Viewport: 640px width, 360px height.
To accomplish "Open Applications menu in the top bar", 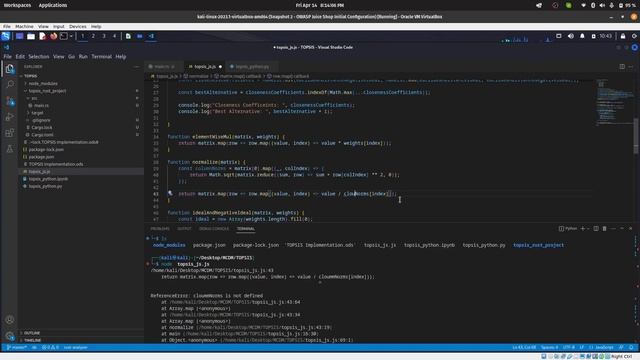I will coord(53,5).
